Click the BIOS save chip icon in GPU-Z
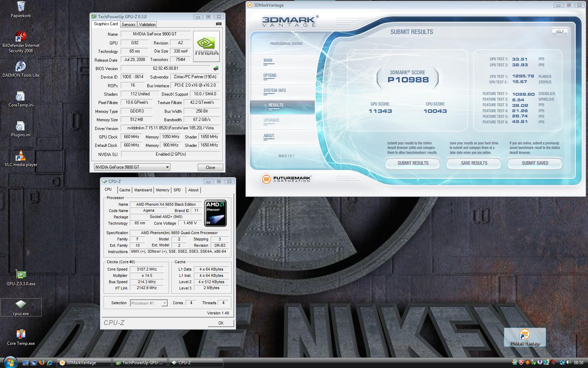 [x=216, y=68]
